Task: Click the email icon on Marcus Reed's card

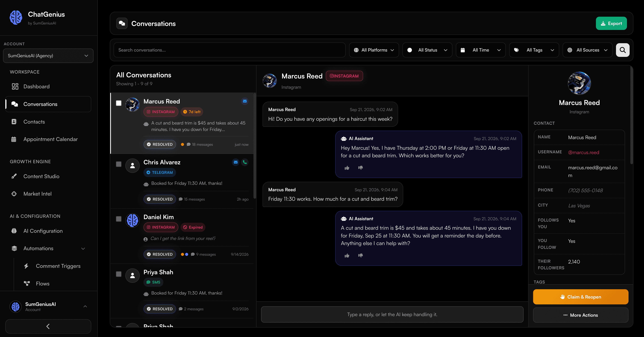Action: 245,101
